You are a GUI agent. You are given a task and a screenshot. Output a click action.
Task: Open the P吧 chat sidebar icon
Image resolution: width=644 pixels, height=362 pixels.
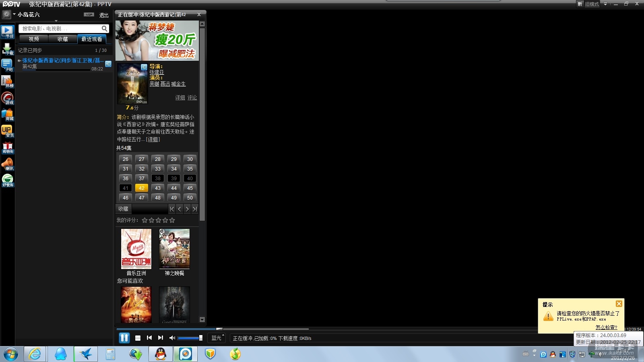pyautogui.click(x=7, y=65)
